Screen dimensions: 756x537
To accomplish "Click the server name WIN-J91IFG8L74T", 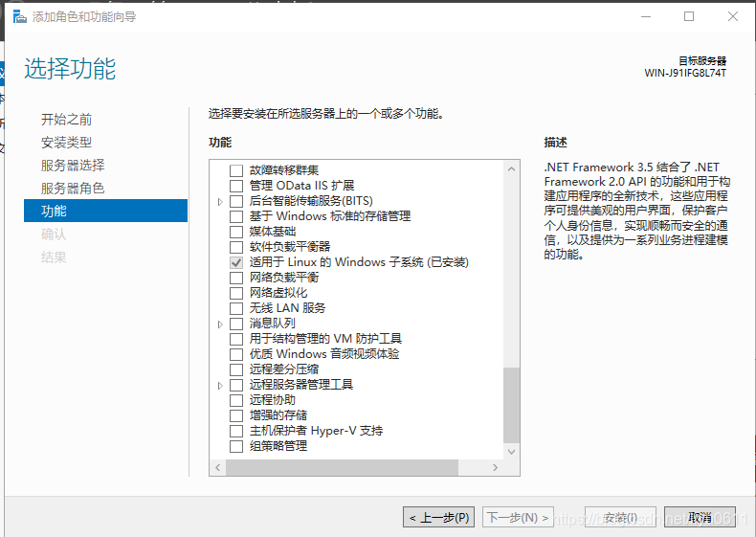I will 685,73.
